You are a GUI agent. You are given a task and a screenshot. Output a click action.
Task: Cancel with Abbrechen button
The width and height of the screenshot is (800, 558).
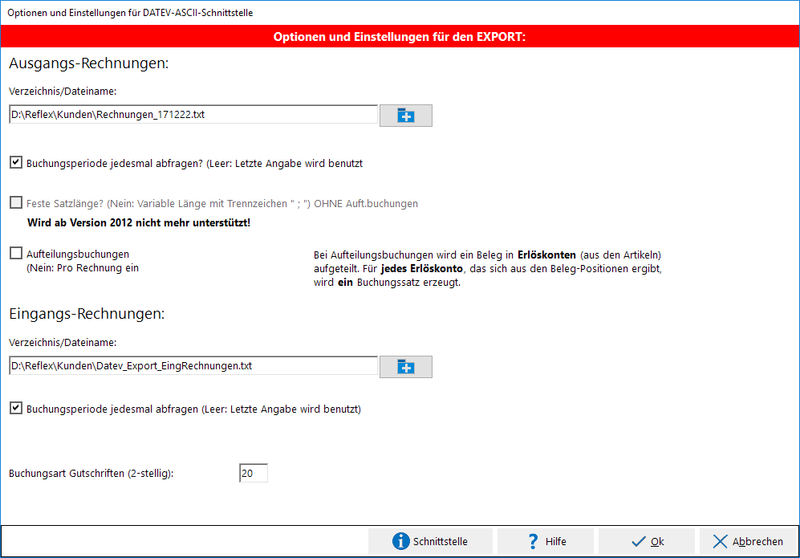pyautogui.click(x=747, y=541)
